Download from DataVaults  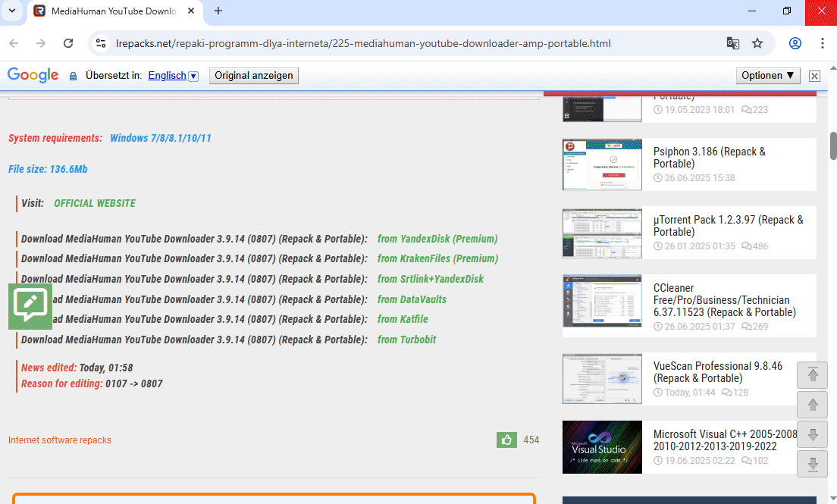click(412, 299)
